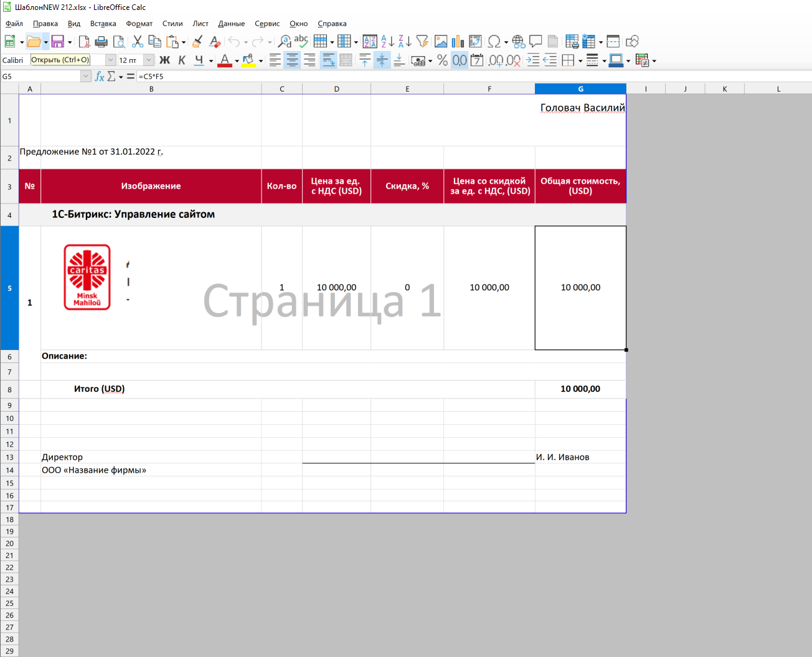The height and width of the screenshot is (657, 812).
Task: Click the AutoFilter funnel icon
Action: 422,42
